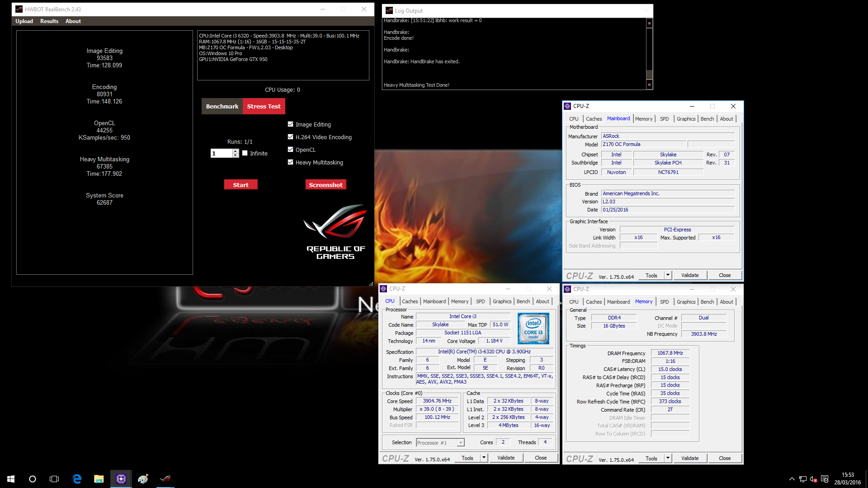Open Task View on taskbar
This screenshot has height=488, width=868.
pyautogui.click(x=54, y=479)
